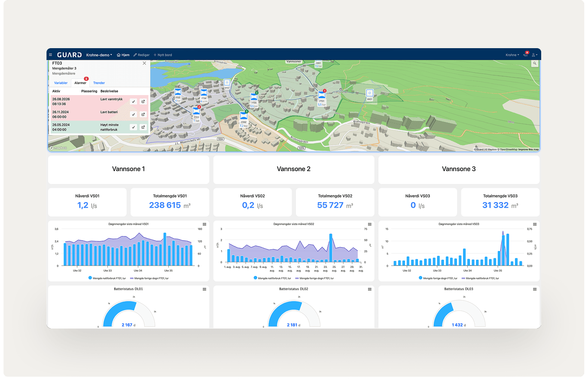This screenshot has width=588, height=384.
Task: Expand the Krohne-demo dropdown
Action: [x=99, y=55]
